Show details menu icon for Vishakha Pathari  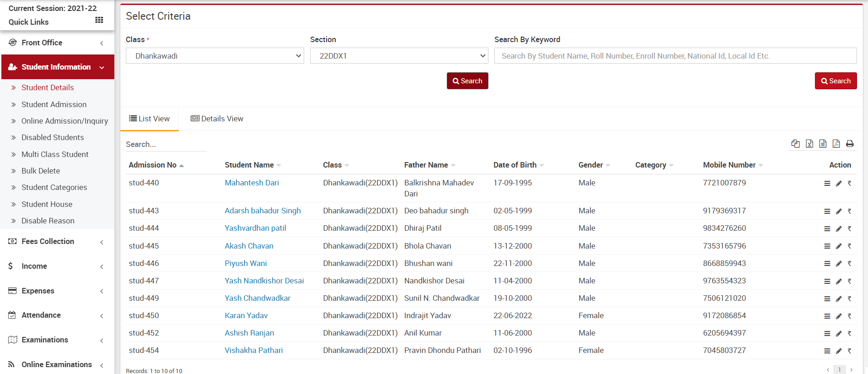click(x=827, y=351)
